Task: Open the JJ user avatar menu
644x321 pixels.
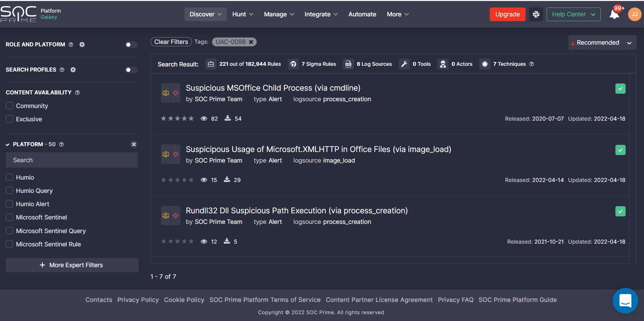Action: pos(634,14)
